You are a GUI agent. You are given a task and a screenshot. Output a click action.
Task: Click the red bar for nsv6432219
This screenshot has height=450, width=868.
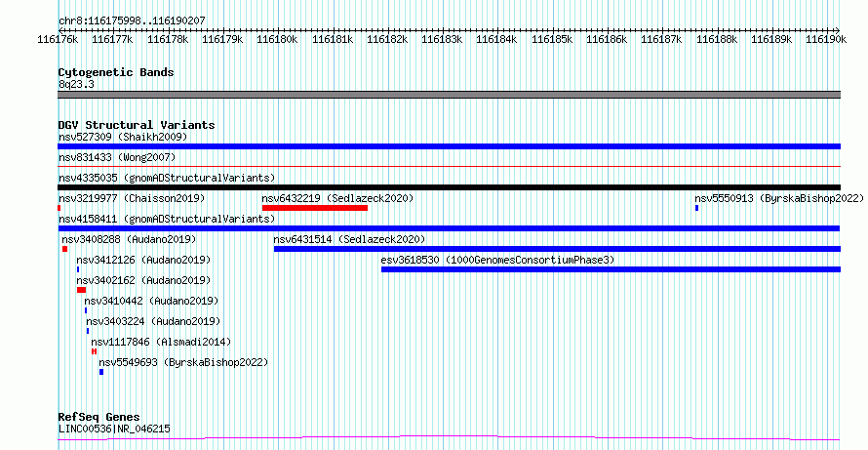tap(315, 208)
